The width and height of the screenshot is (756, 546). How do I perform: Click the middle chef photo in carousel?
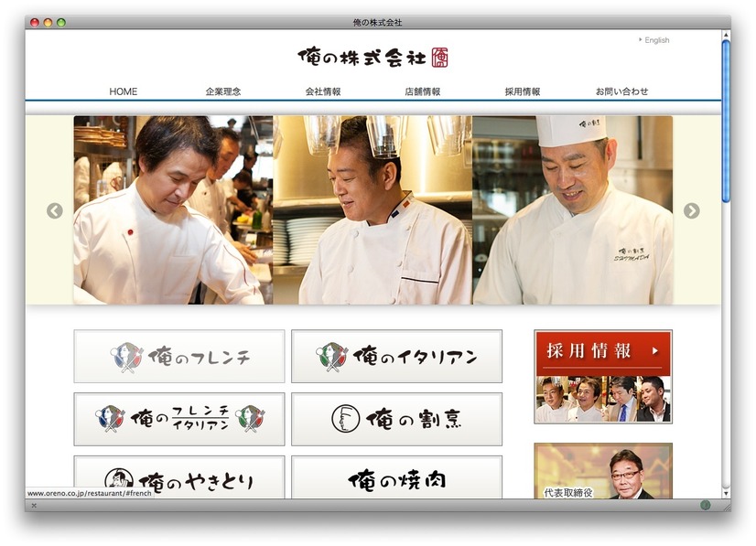(x=373, y=210)
